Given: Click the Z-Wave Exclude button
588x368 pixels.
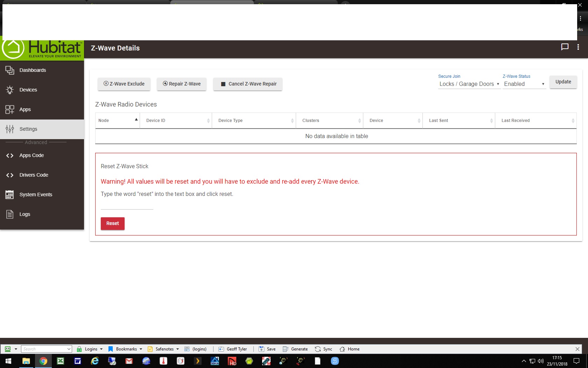Looking at the screenshot, I should click(x=124, y=84).
